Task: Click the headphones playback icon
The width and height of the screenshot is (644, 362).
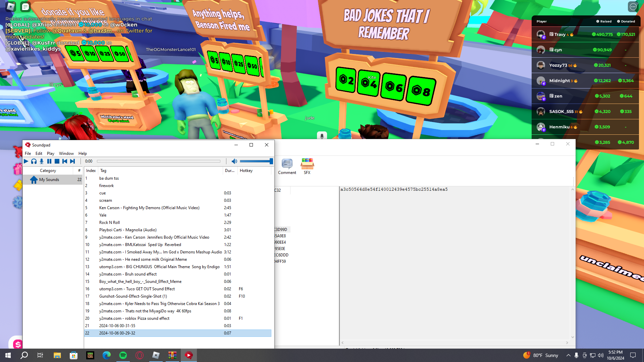Action: coord(34,161)
